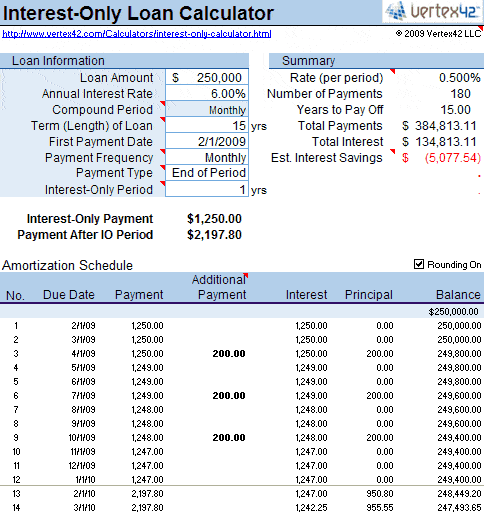484x515 pixels.
Task: Open the Compound Period Monthly dropdown
Action: (207, 110)
